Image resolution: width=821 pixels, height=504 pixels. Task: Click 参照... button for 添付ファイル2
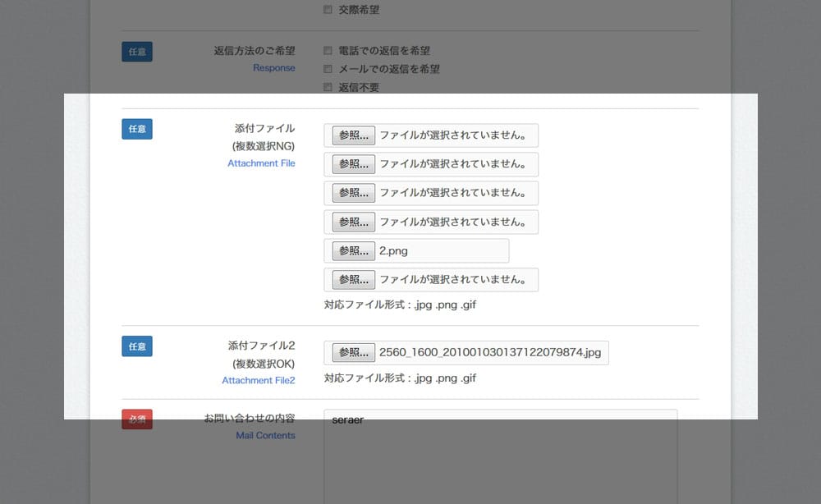point(353,353)
